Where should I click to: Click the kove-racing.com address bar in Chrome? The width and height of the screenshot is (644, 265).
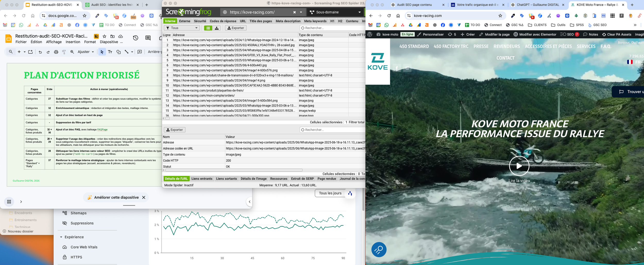(x=454, y=16)
